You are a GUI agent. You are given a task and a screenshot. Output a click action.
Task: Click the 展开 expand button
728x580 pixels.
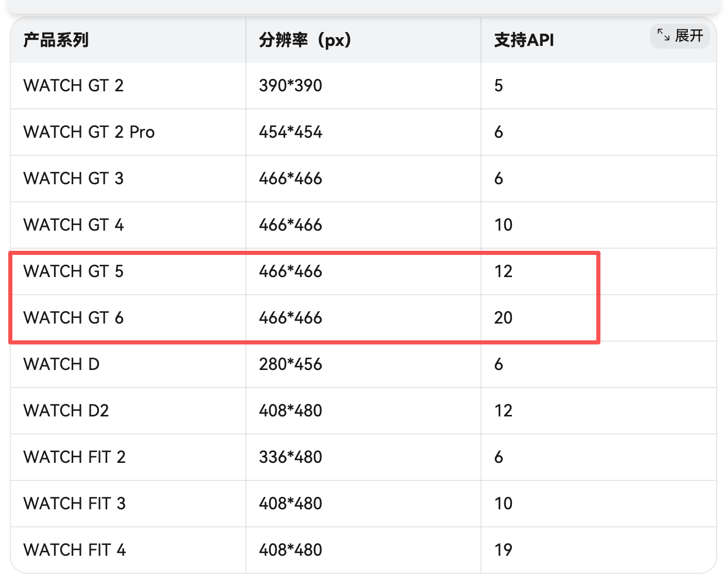tap(680, 36)
